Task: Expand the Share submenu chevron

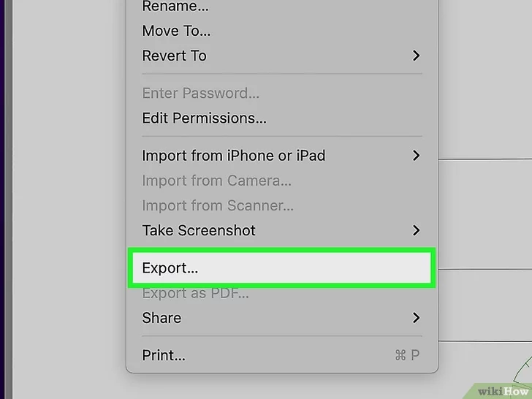Action: coord(416,318)
